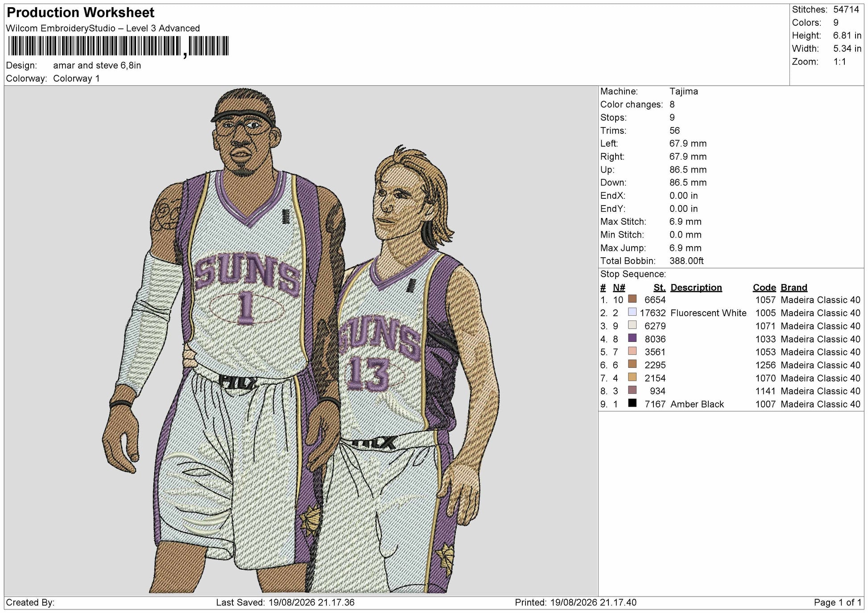Select thread code "1071"
The width and height of the screenshot is (868, 613).
coord(765,326)
